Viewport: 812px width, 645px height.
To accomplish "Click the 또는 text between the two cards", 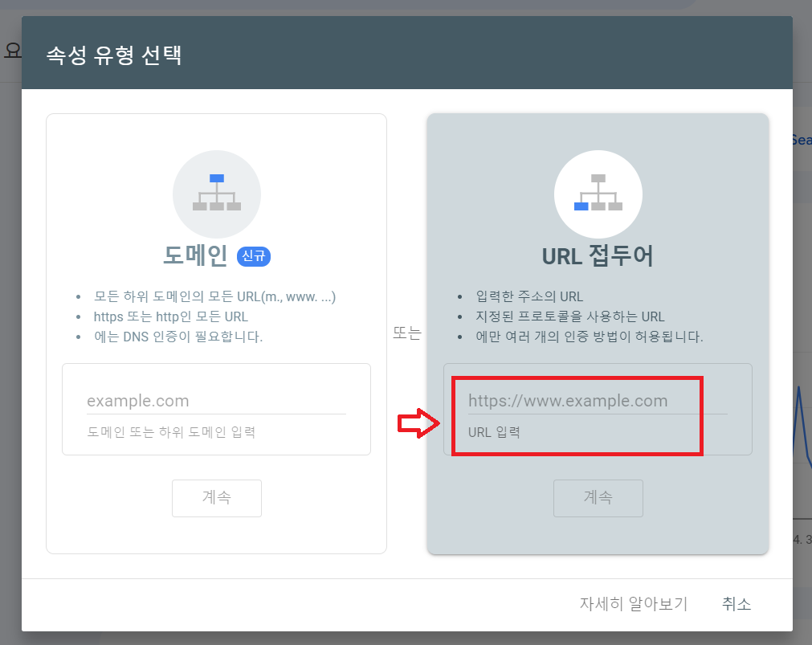I will pyautogui.click(x=407, y=333).
